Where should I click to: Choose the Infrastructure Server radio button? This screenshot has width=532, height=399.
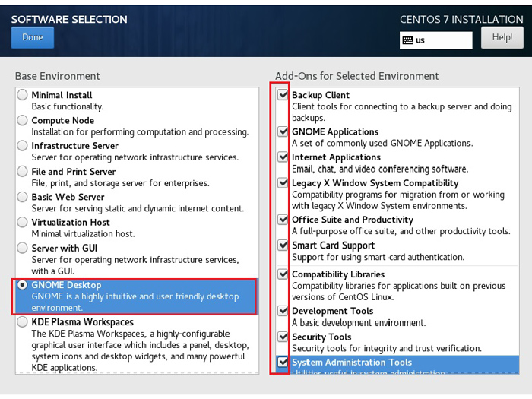pos(22,146)
